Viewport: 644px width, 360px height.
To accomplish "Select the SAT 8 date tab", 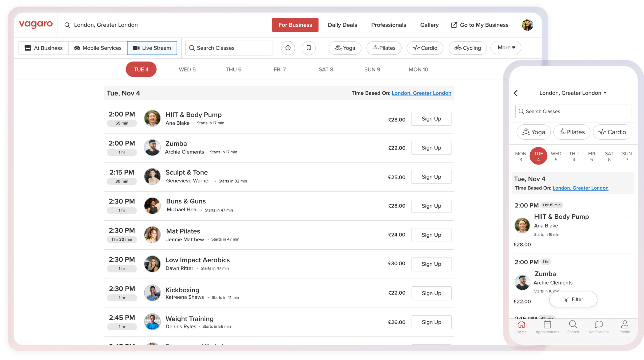I will tap(326, 69).
